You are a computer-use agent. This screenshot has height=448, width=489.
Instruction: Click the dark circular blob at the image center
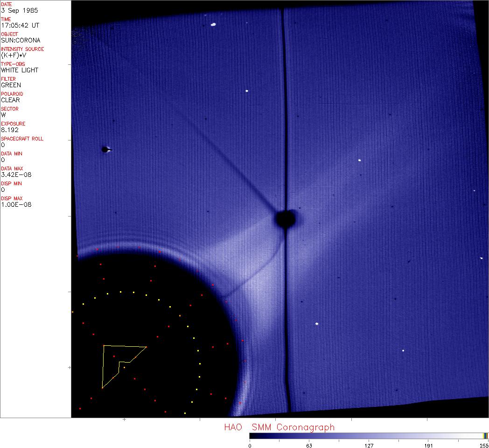point(285,218)
